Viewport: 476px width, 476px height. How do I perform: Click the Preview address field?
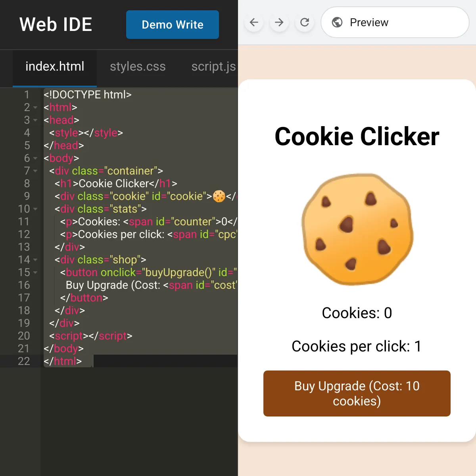[395, 22]
